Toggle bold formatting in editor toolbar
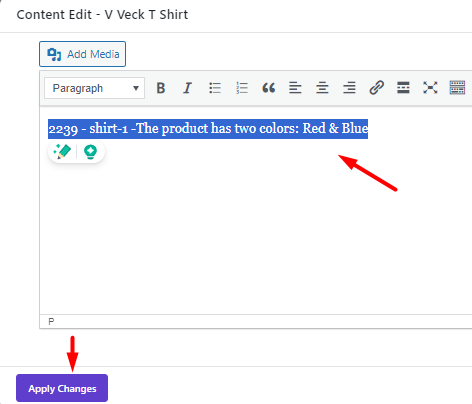Screen dimensions: 472x404 click(x=161, y=88)
